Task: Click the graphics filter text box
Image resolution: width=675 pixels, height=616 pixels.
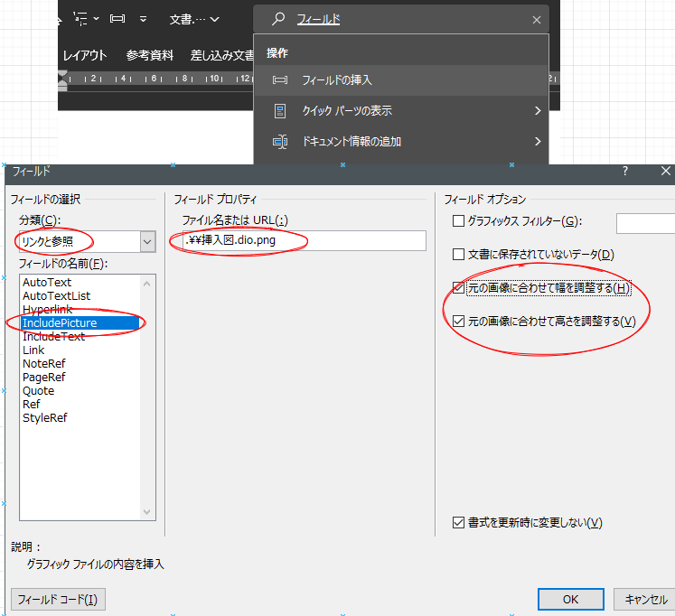Action: click(x=646, y=223)
